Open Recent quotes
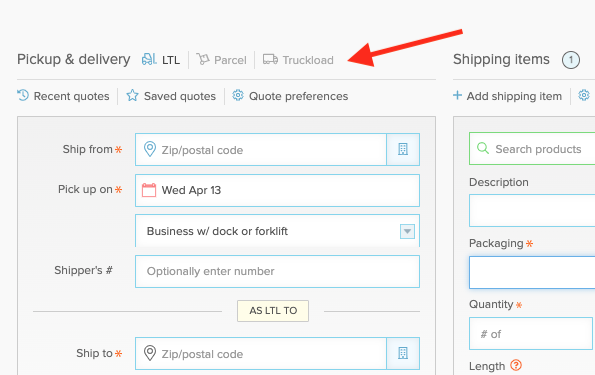The height and width of the screenshot is (375, 595). point(63,96)
